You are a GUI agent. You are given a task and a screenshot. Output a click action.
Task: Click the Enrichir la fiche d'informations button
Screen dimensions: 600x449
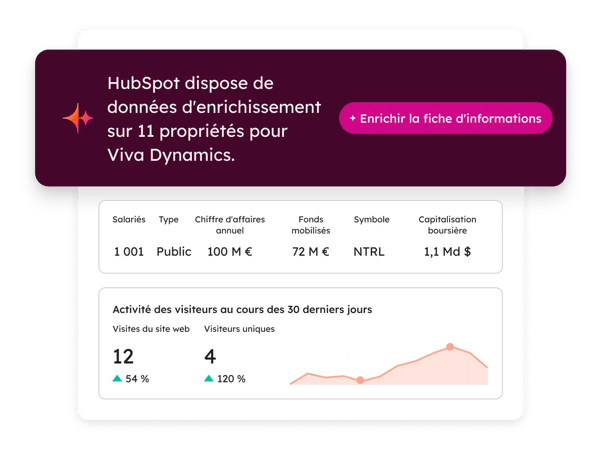(445, 118)
